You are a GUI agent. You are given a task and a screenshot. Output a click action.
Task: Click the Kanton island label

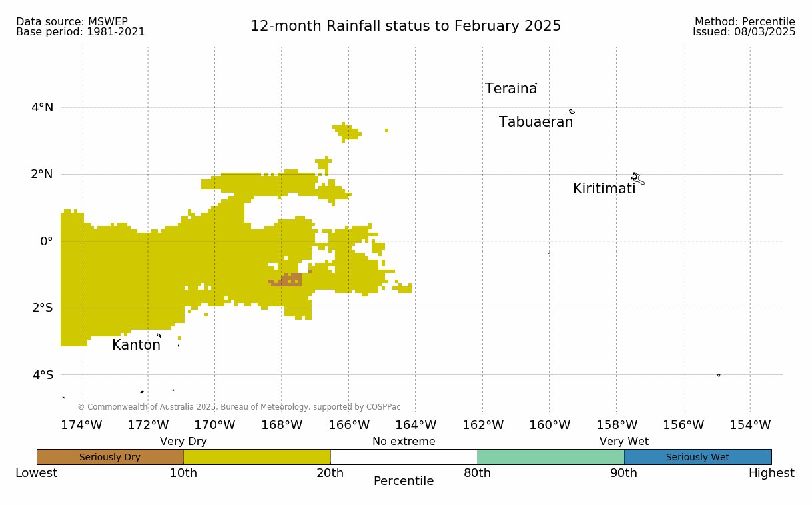pyautogui.click(x=136, y=345)
